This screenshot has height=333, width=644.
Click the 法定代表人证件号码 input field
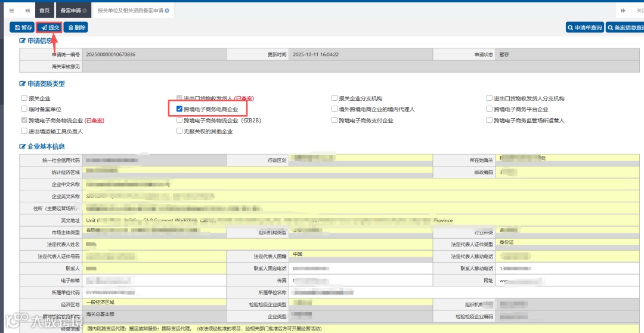[x=154, y=256]
